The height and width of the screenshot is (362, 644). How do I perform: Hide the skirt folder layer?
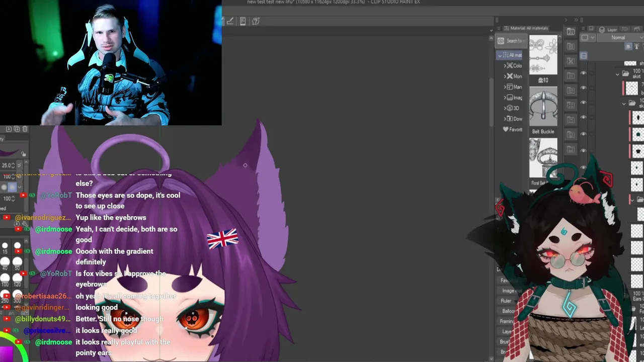click(x=584, y=73)
